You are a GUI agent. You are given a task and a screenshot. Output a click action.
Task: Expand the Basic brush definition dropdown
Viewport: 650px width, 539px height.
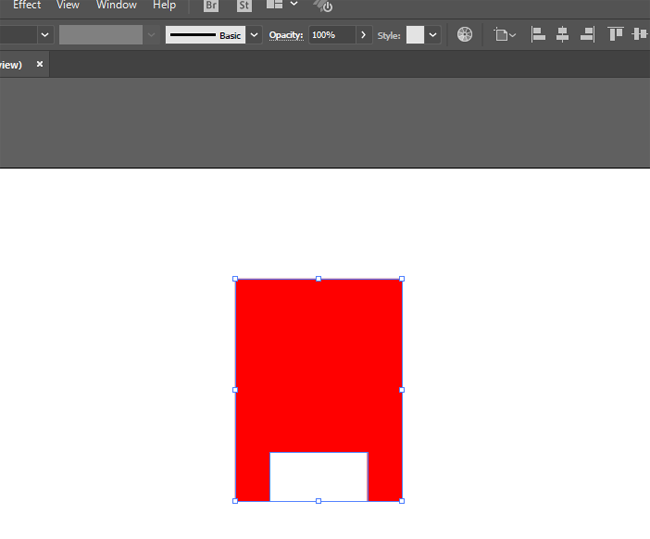[x=254, y=34]
